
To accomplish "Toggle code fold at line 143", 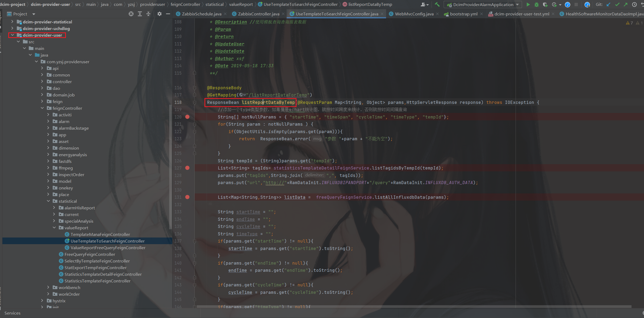I will pos(194,285).
